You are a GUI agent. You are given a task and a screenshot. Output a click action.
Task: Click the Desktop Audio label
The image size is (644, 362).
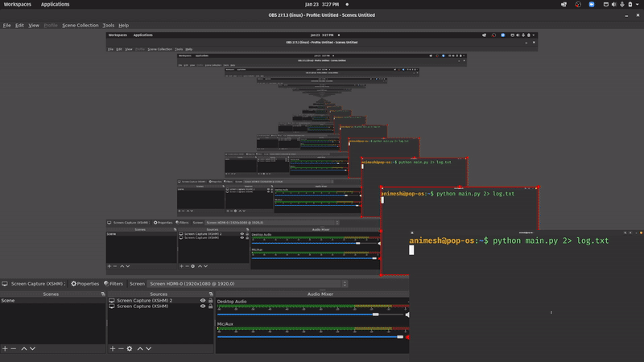(x=232, y=301)
